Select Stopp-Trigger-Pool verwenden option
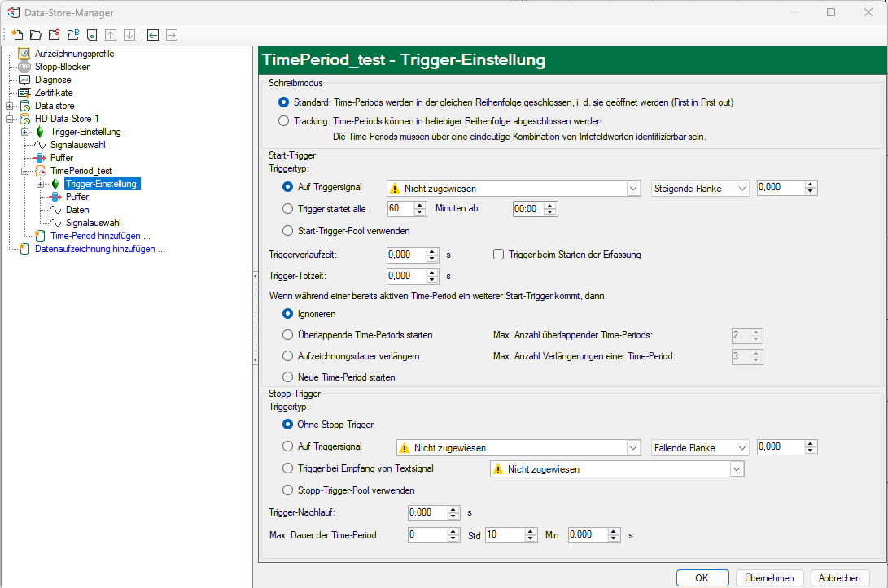This screenshot has height=588, width=888. pyautogui.click(x=287, y=490)
